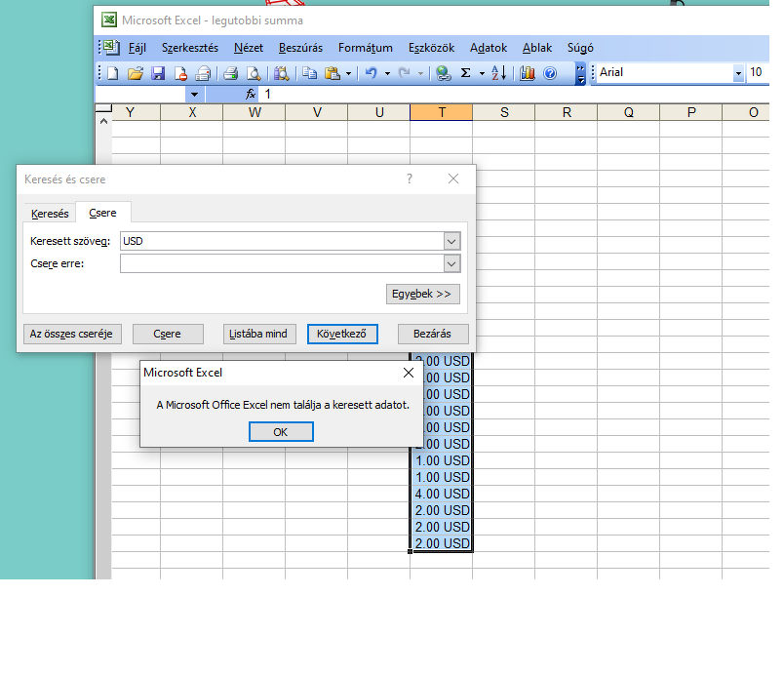Click the Az összes cseréje button
The image size is (784, 675).
pyautogui.click(x=72, y=334)
